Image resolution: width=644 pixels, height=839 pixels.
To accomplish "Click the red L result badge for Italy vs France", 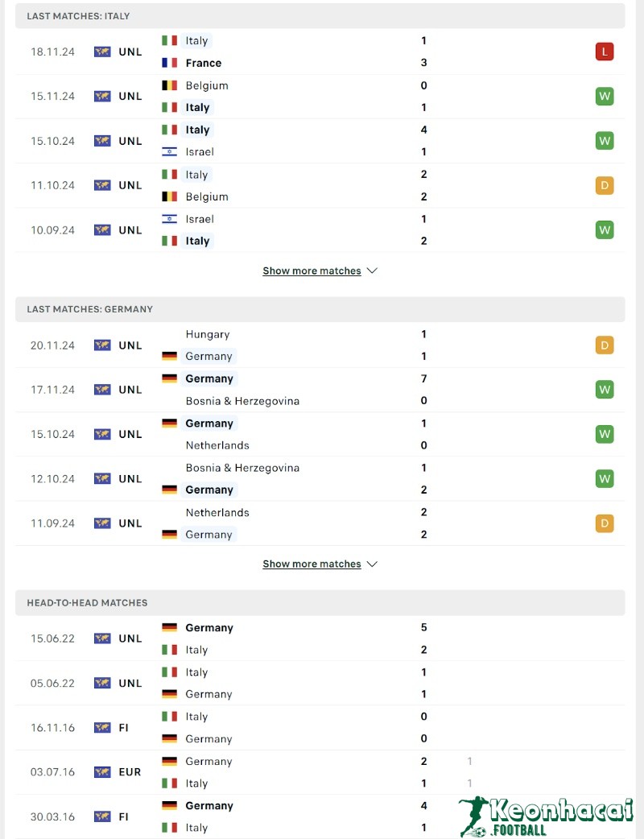I will coord(605,51).
